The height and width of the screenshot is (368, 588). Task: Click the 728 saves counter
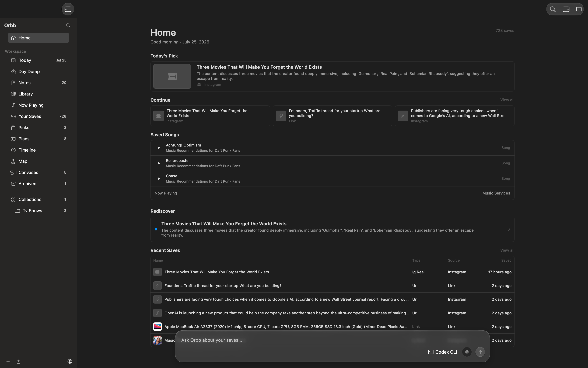(505, 31)
